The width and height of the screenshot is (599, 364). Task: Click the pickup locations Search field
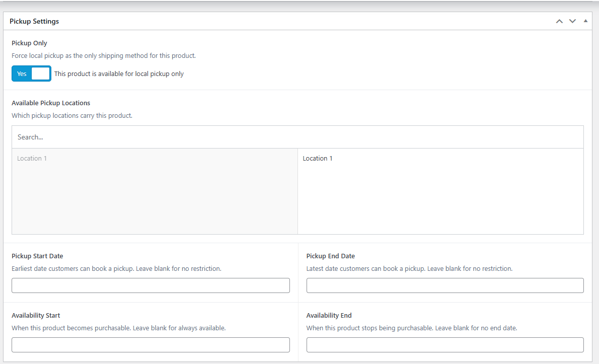tap(297, 137)
